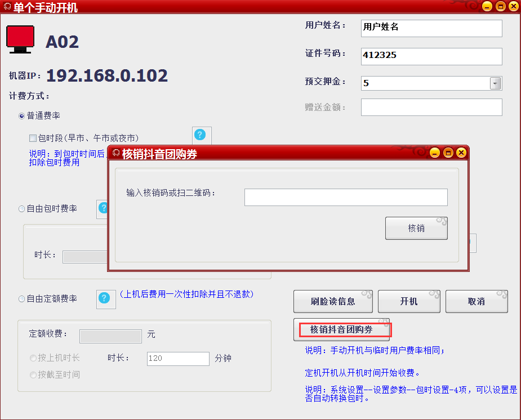521x420 pixels.
Task: Close the 单个手动开机 main window
Action: (x=513, y=7)
